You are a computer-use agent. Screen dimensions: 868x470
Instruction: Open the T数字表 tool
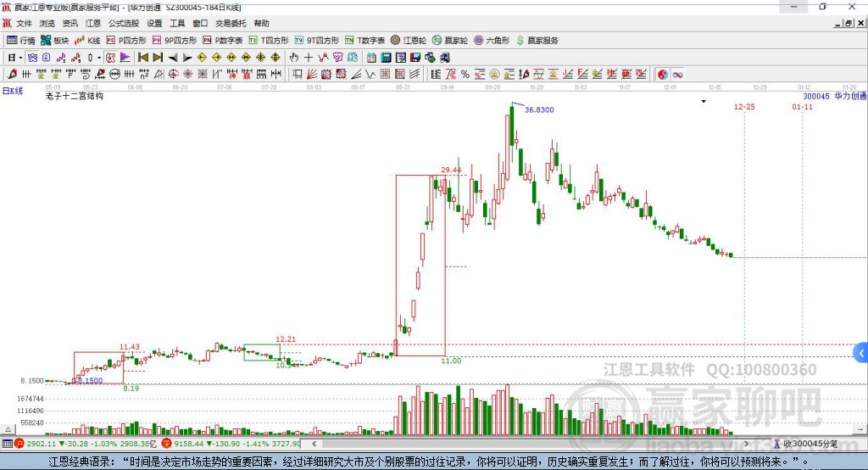coord(364,41)
